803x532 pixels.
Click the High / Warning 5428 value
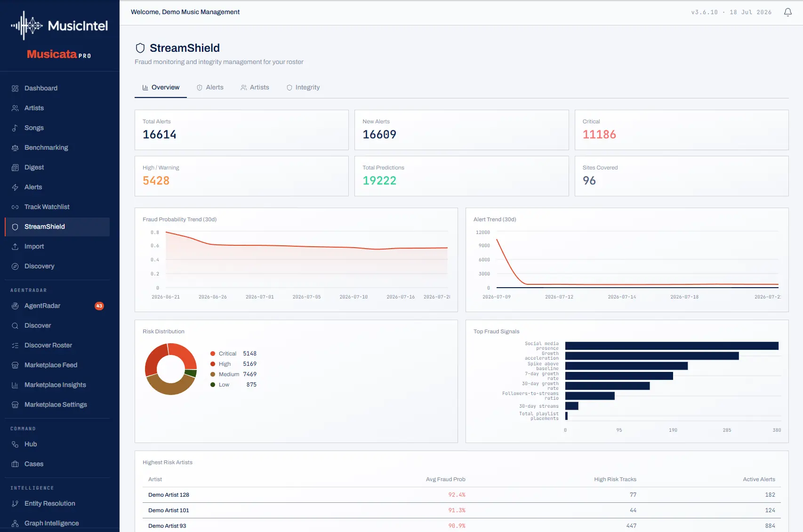pos(156,181)
